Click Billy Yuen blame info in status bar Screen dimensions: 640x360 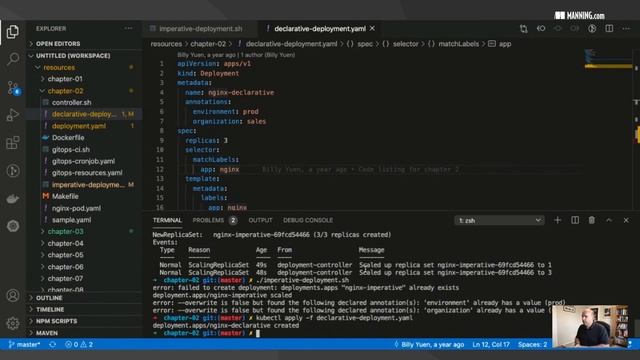pos(429,344)
